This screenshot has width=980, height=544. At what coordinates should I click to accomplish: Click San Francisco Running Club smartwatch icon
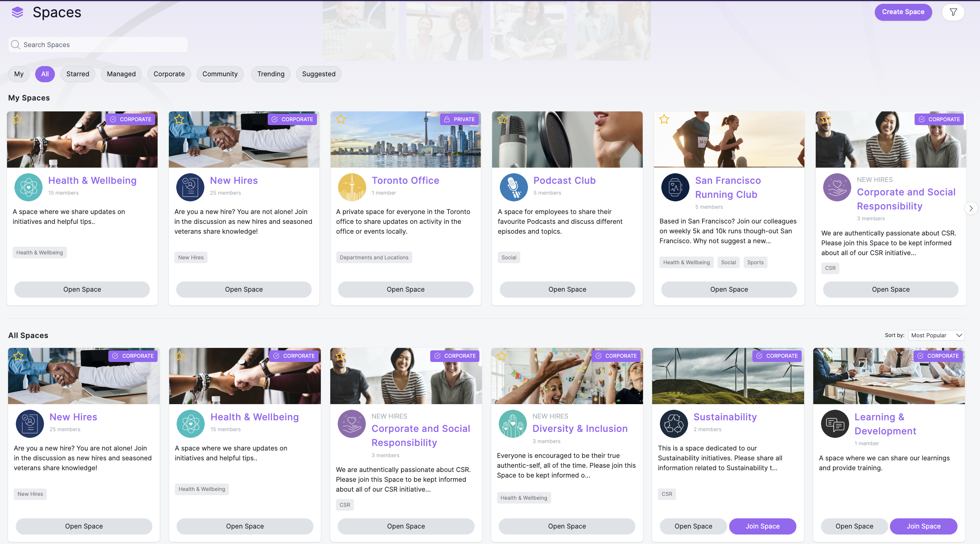pyautogui.click(x=675, y=187)
